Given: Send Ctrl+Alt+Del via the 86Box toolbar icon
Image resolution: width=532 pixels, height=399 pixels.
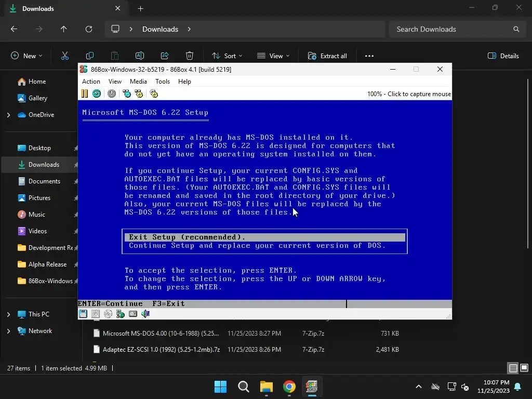Looking at the screenshot, I should click(x=127, y=94).
